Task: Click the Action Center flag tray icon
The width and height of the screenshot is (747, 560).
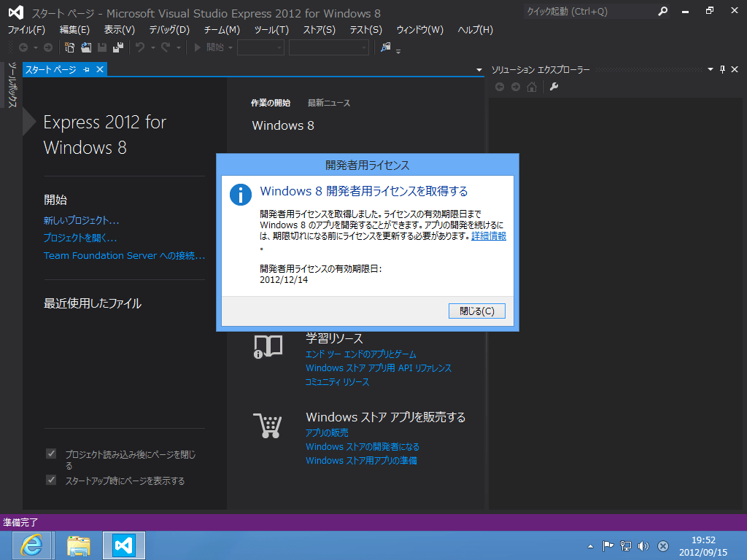Action: [608, 546]
